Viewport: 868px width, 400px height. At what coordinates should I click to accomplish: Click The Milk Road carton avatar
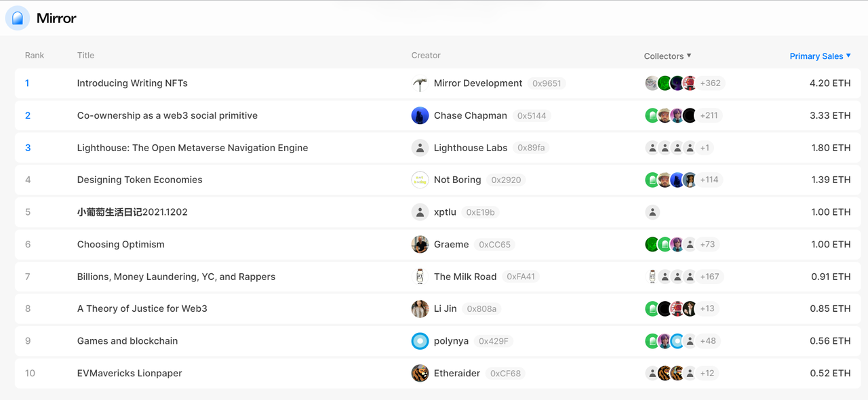420,277
